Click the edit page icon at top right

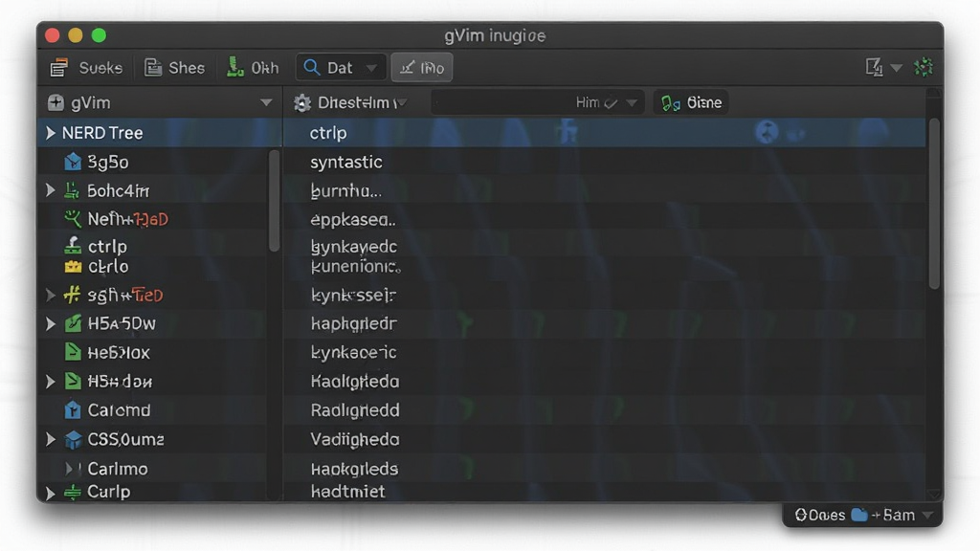[874, 67]
